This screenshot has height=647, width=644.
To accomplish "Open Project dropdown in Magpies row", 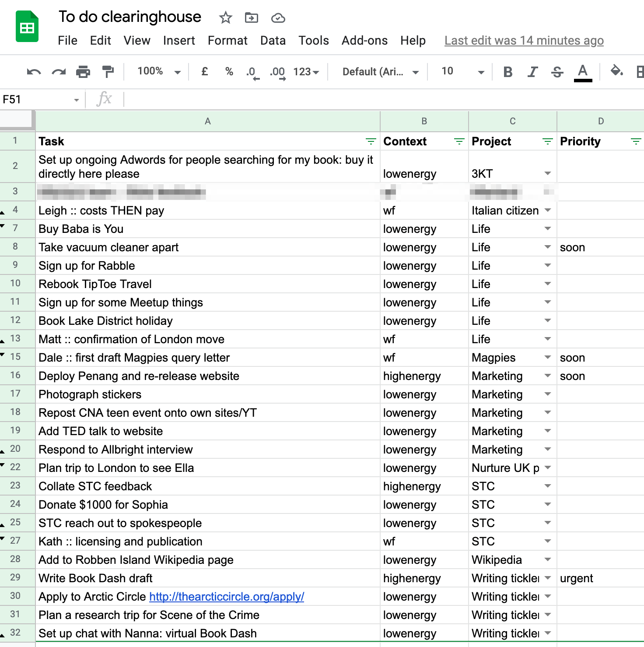I will coord(547,358).
